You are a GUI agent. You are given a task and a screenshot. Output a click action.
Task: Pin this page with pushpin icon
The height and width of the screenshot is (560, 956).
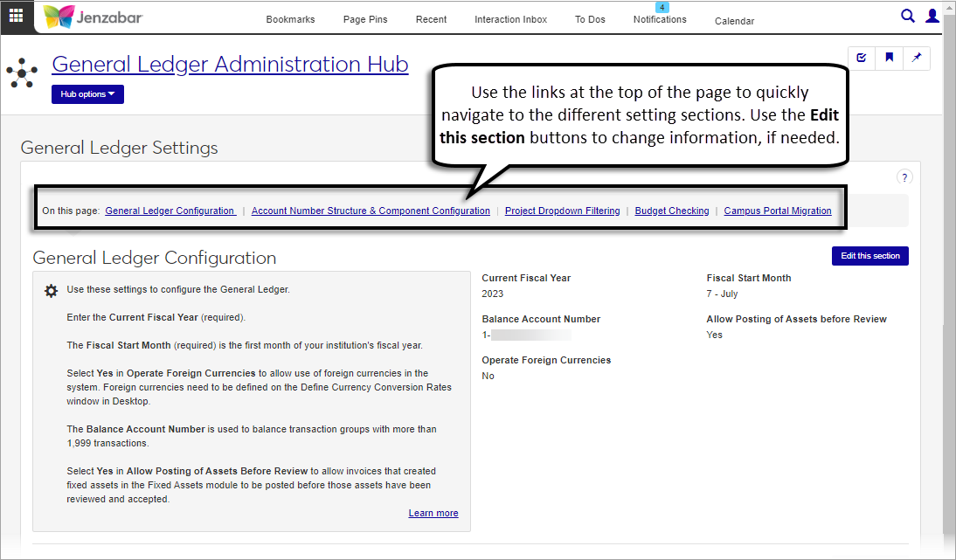(917, 58)
